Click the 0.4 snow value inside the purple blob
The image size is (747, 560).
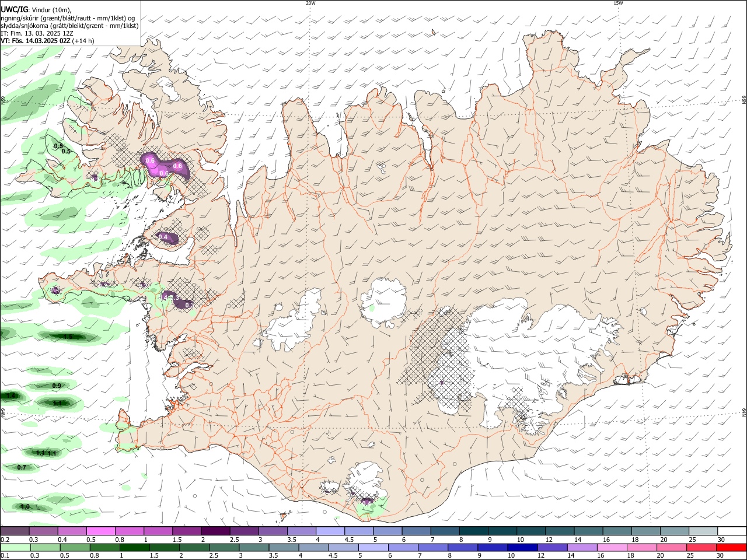(163, 237)
